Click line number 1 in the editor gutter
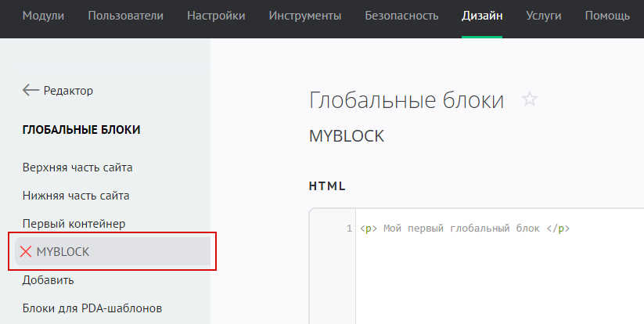This screenshot has height=324, width=644. point(348,229)
